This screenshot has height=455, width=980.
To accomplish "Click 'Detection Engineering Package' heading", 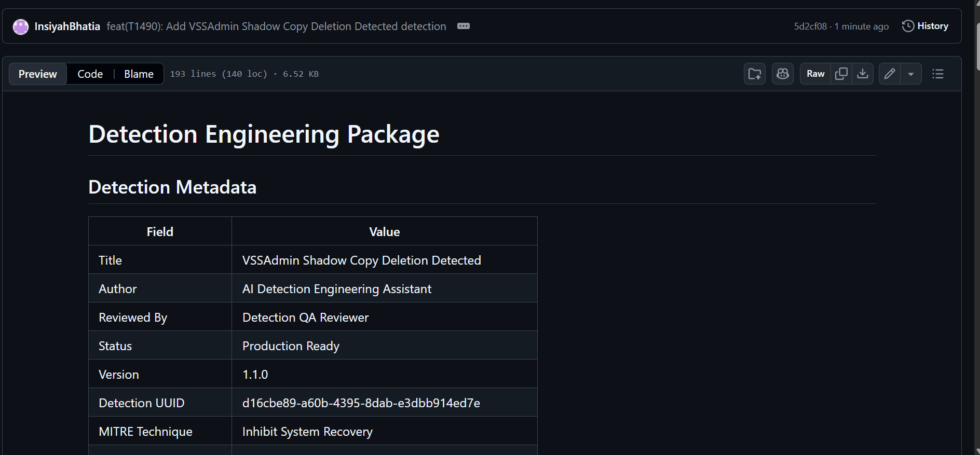I will (x=264, y=134).
